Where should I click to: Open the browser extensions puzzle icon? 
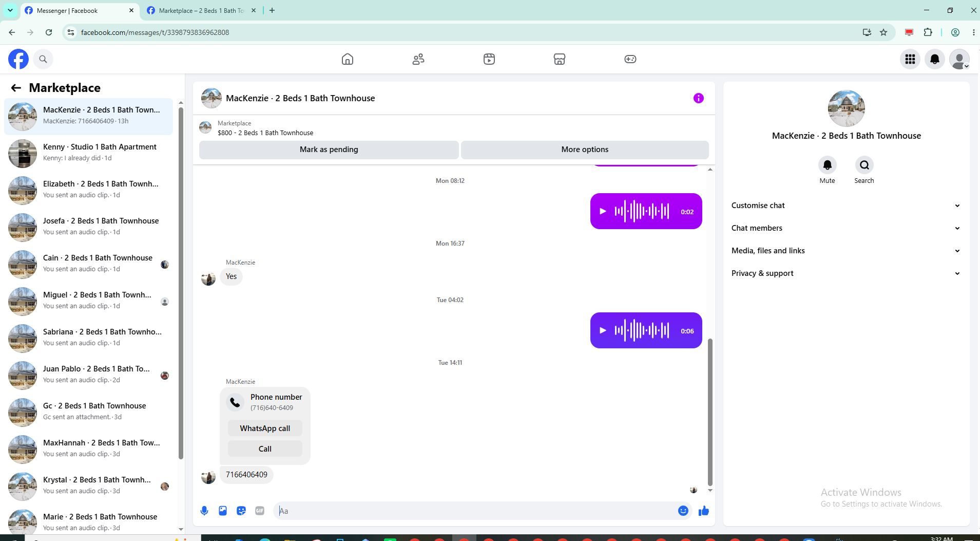(928, 32)
